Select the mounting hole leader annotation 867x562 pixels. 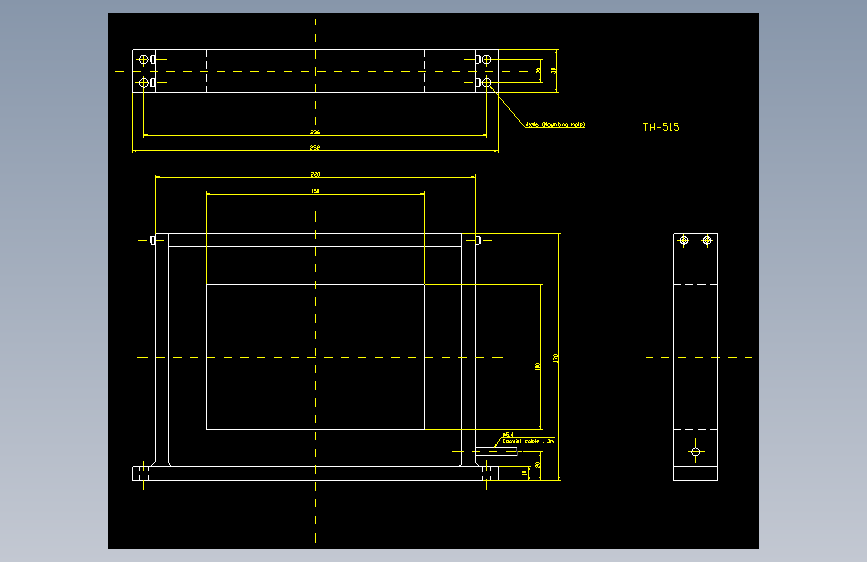coord(555,124)
